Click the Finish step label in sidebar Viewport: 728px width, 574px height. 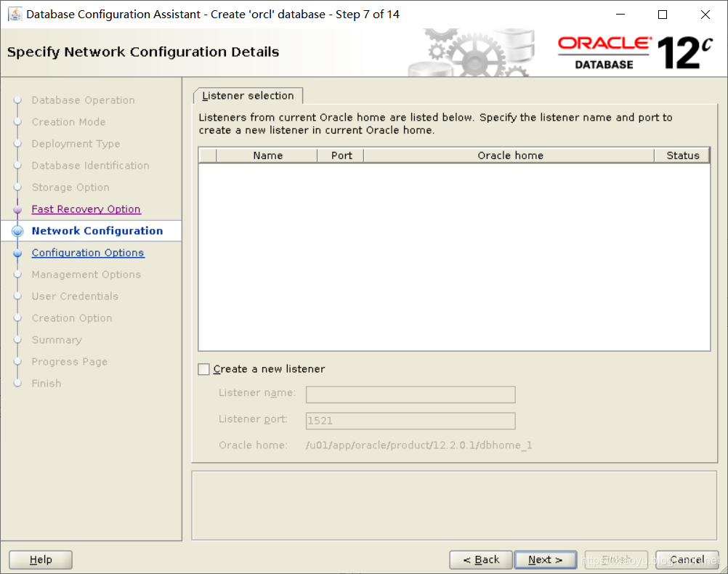46,384
